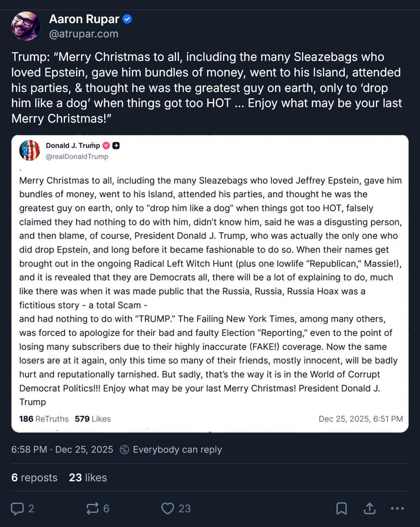This screenshot has width=420, height=527.
Task: Click the globe icon beside Everybody can reply
Action: point(124,449)
